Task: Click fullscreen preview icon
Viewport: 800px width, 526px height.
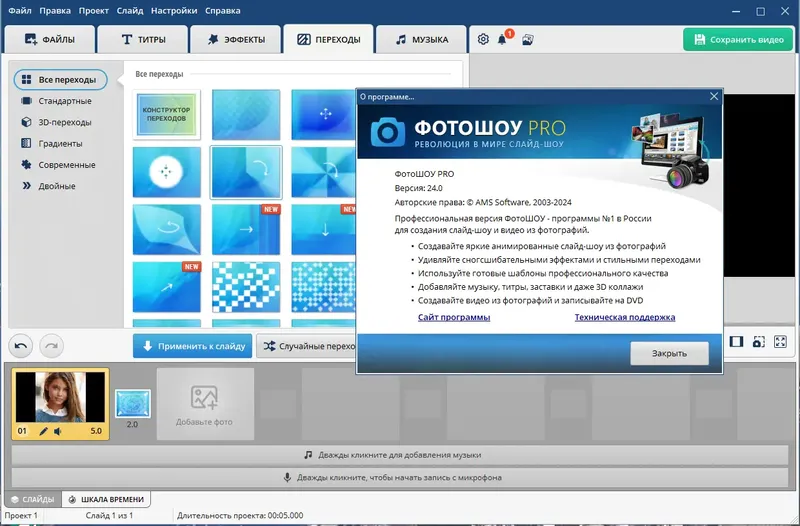Action: (x=780, y=342)
